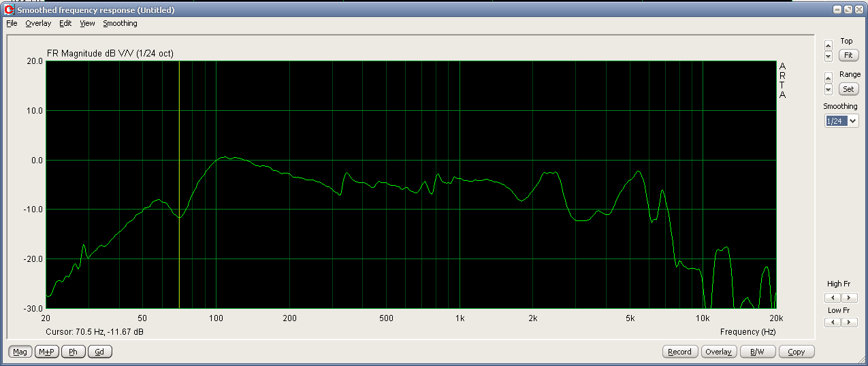Open the File menu
The image size is (868, 366).
click(x=12, y=23)
